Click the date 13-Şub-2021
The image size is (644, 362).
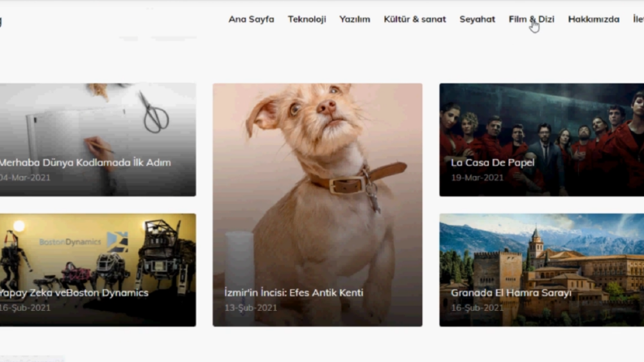[251, 308]
